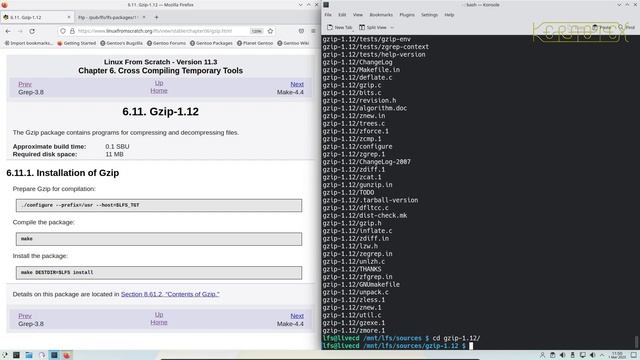
Task: Reload the Gzip page in Firefox
Action: [32, 31]
